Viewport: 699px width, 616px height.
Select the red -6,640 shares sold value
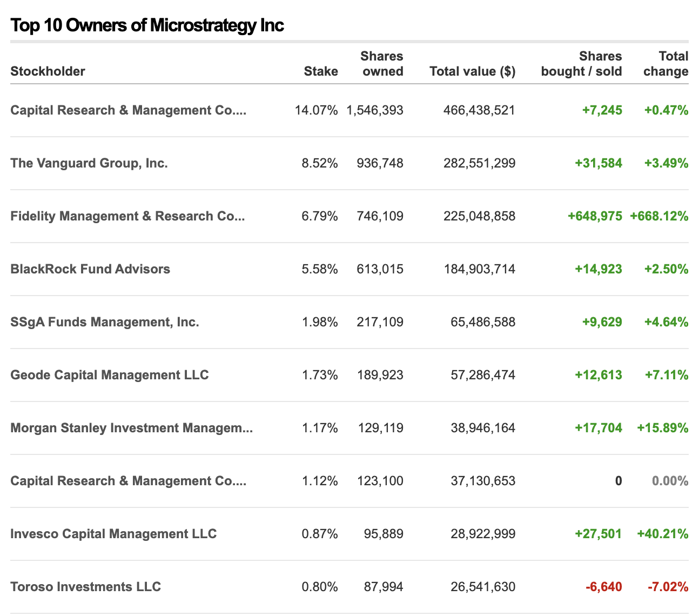pyautogui.click(x=604, y=587)
